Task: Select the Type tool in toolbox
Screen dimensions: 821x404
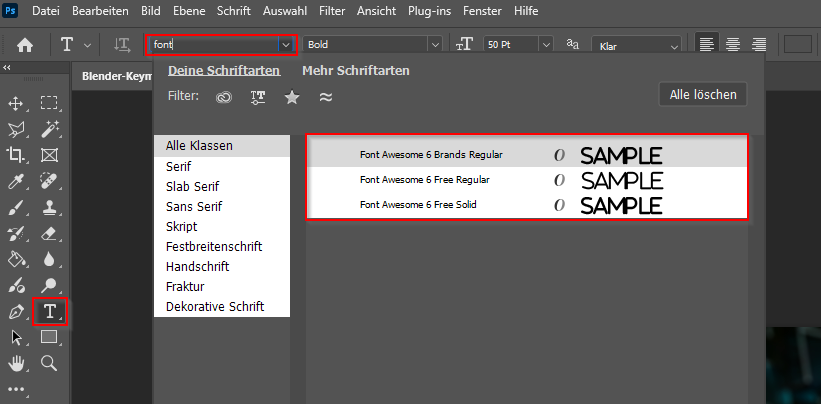Action: coord(50,311)
